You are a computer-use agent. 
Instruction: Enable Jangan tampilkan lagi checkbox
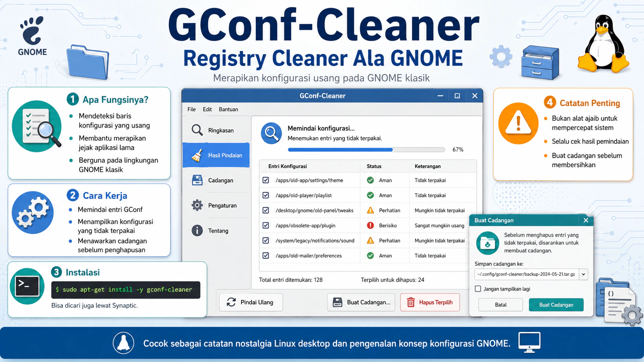click(x=478, y=289)
